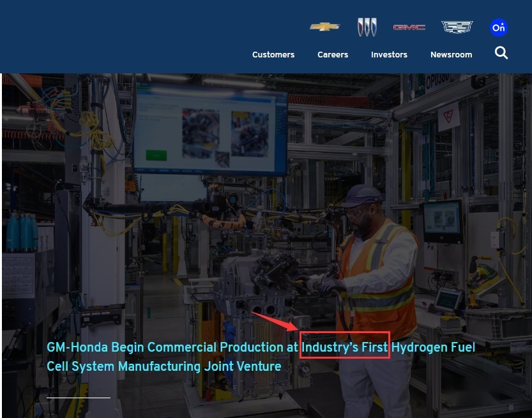The image size is (532, 418).
Task: Open the GM-Honda hydrogen fuel cell headline
Action: [261, 357]
